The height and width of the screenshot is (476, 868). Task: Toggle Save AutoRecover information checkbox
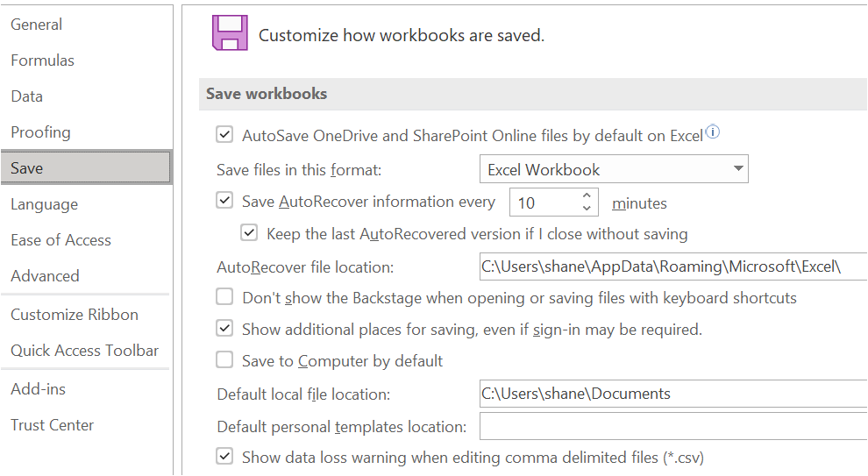(224, 201)
